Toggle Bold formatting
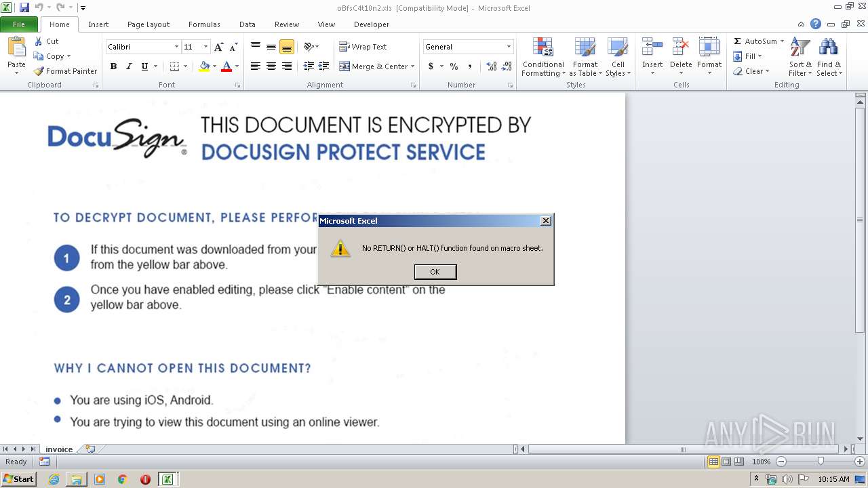This screenshot has height=488, width=868. (113, 66)
